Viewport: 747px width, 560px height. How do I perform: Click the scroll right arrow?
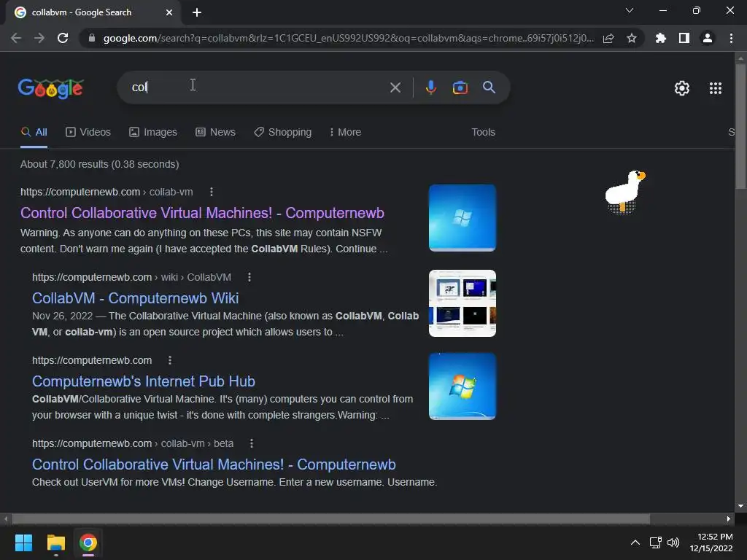(729, 518)
